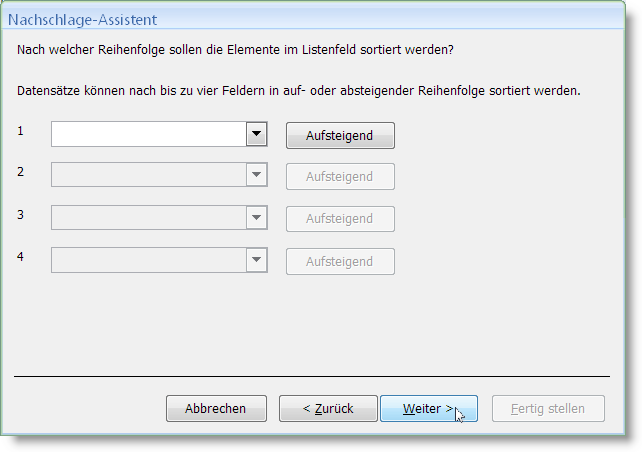
Task: Click the Fertig stellen button
Action: click(x=548, y=408)
